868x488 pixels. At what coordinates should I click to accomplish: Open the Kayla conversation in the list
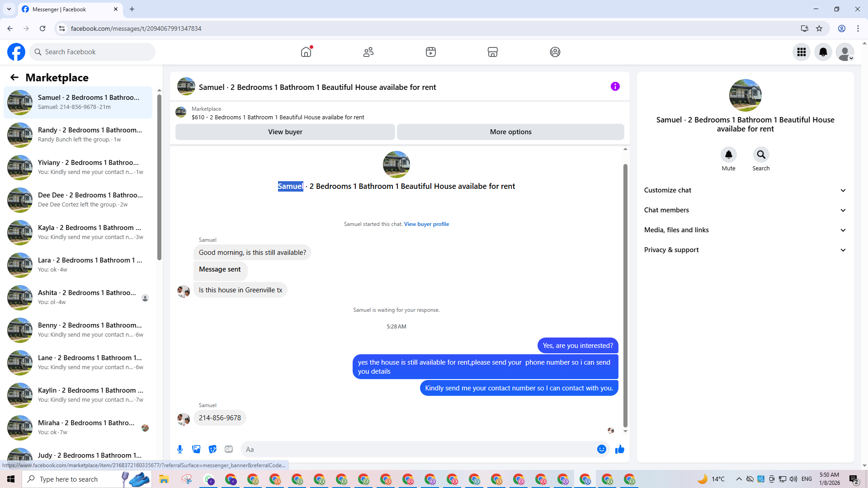[x=78, y=232]
